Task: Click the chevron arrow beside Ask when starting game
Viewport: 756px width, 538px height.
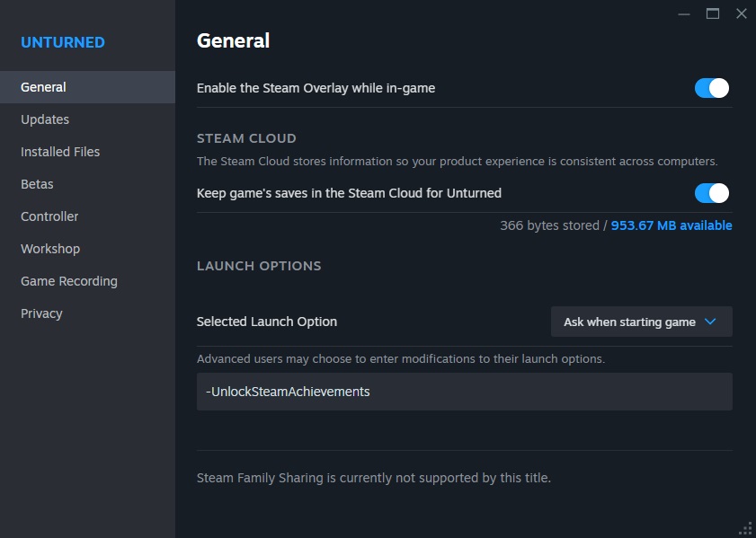Action: (x=710, y=322)
